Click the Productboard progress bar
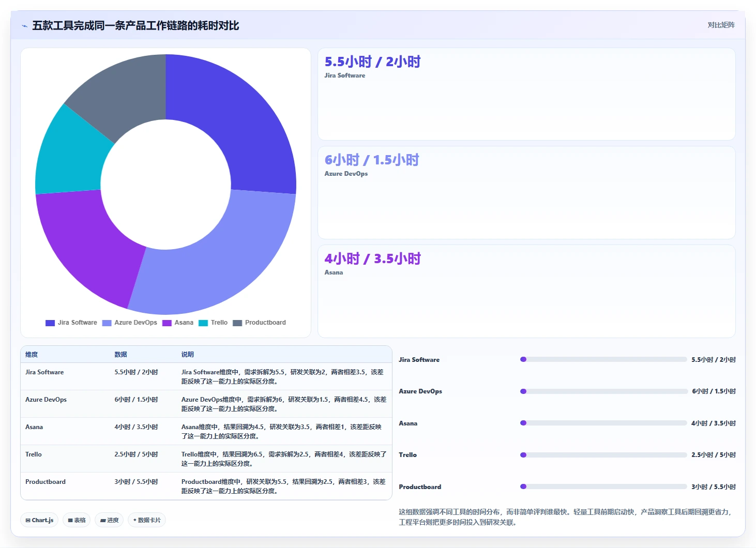 point(603,486)
